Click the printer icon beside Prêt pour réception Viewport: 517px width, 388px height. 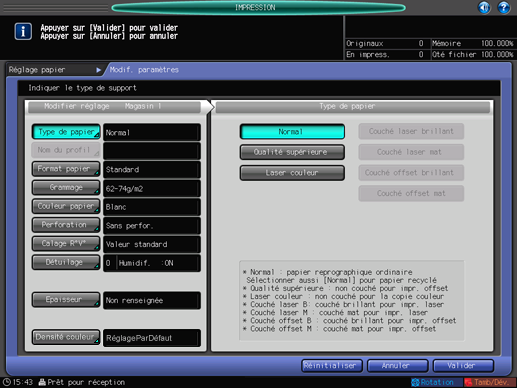coord(42,382)
